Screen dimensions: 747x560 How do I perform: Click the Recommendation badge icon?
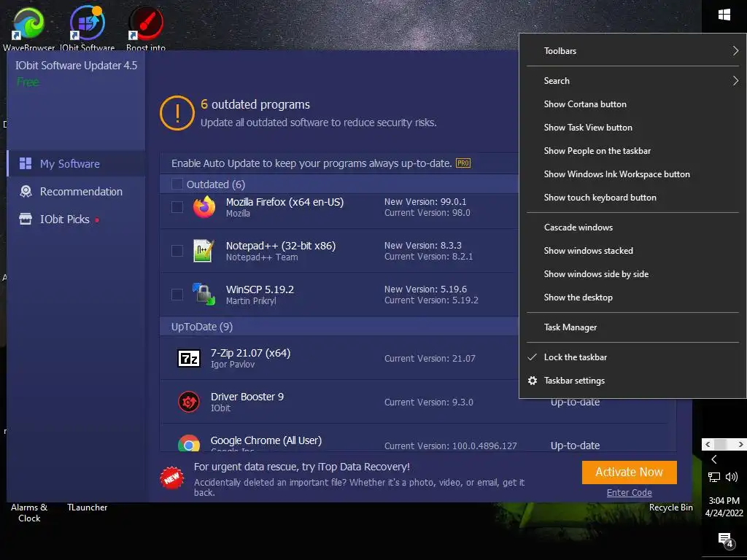pos(26,192)
